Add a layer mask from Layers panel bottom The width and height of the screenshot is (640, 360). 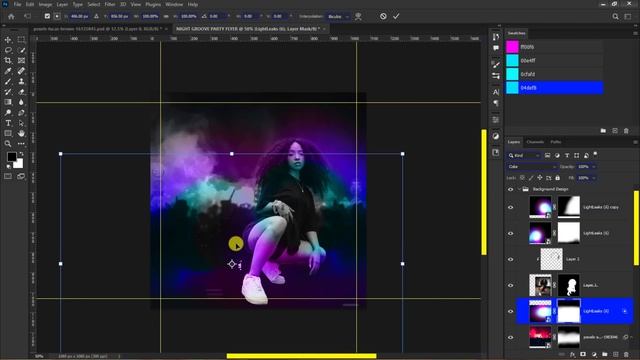click(583, 355)
